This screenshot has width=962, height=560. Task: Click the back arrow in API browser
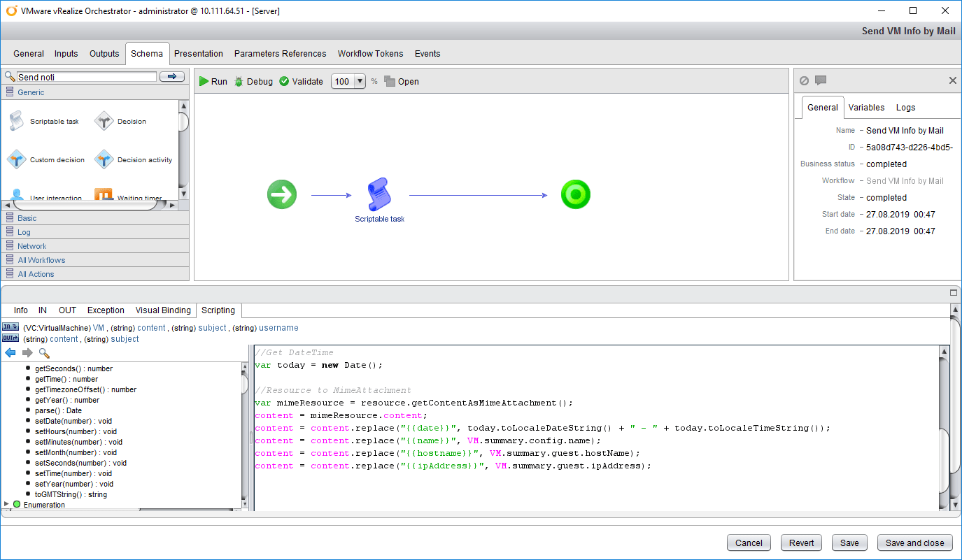click(10, 353)
